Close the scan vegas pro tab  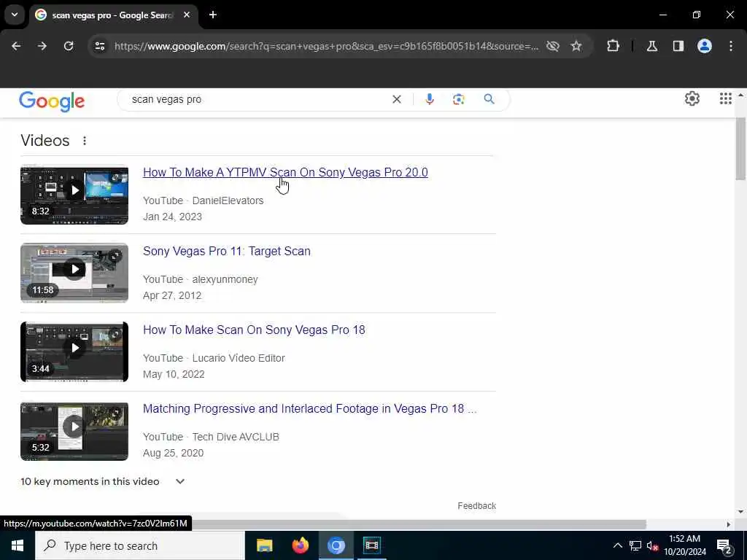(x=187, y=15)
